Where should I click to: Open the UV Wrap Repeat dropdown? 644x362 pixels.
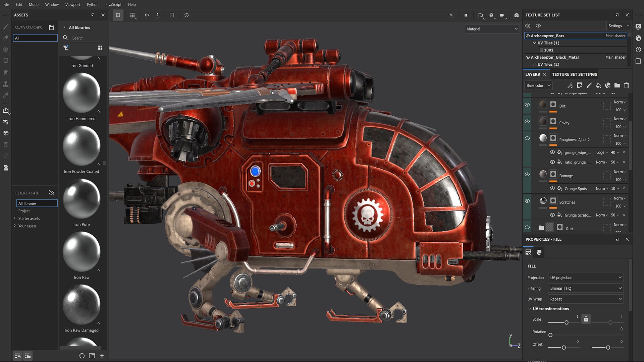coord(586,299)
